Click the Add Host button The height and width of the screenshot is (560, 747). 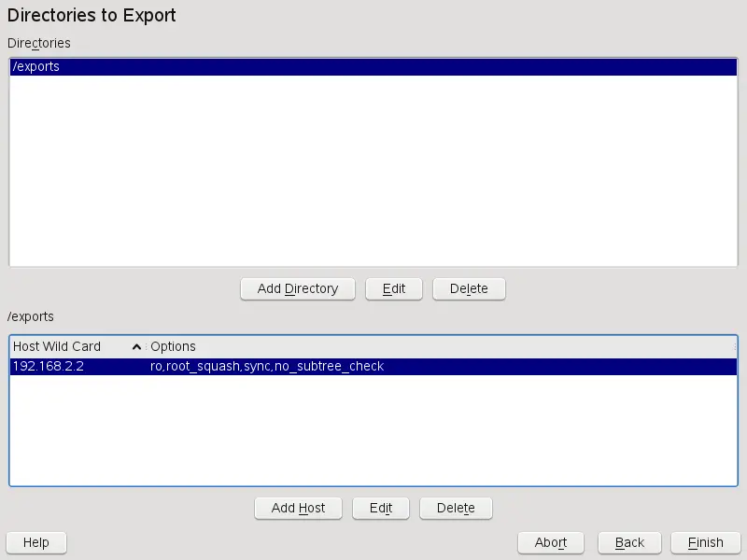click(298, 508)
